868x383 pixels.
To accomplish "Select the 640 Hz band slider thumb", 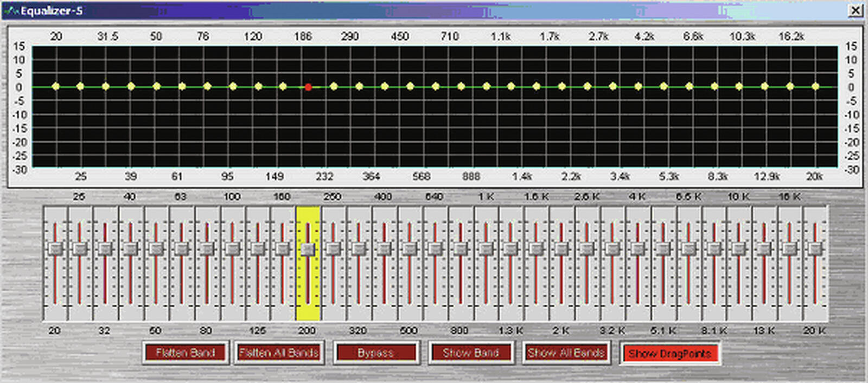I will pos(435,249).
